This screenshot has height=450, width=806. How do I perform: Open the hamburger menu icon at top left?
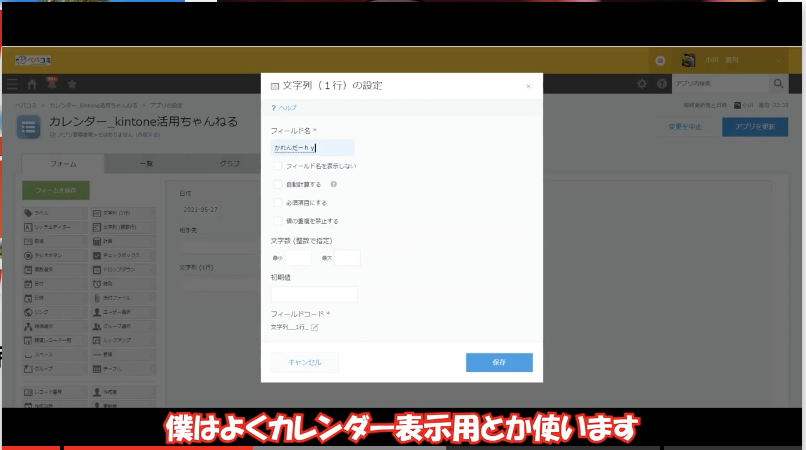point(12,85)
